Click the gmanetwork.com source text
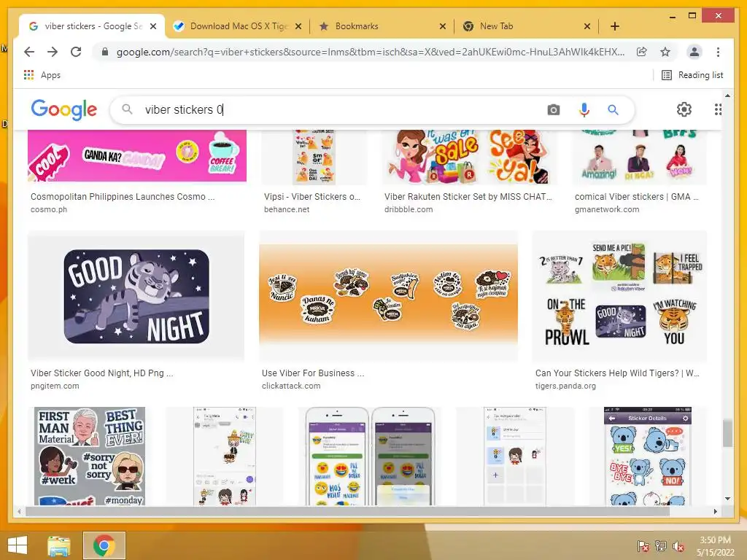Image resolution: width=747 pixels, height=560 pixels. (607, 209)
